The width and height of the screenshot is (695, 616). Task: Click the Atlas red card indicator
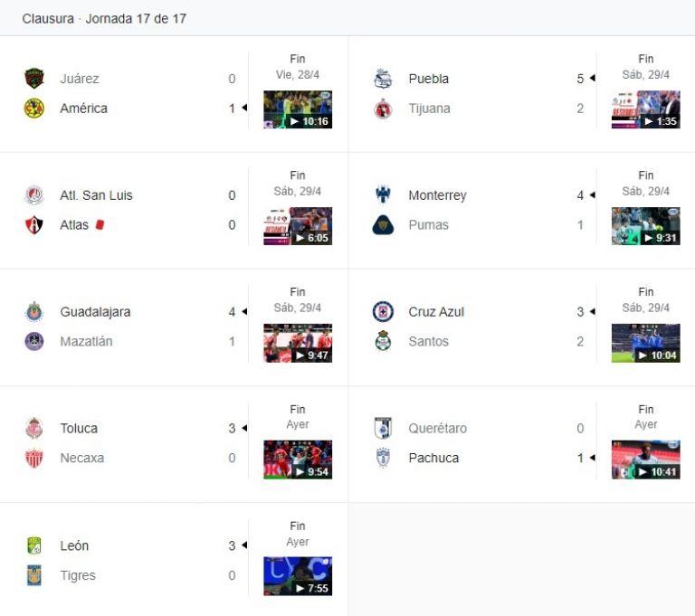(x=100, y=224)
